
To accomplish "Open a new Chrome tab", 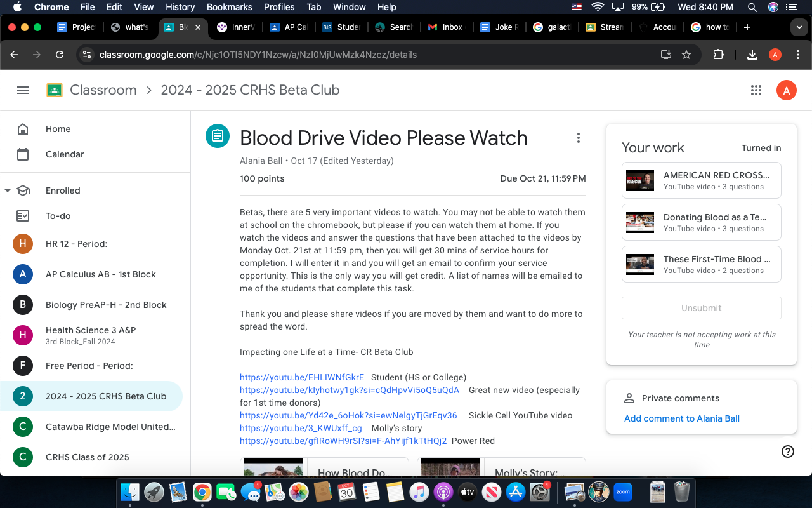I will pyautogui.click(x=747, y=27).
